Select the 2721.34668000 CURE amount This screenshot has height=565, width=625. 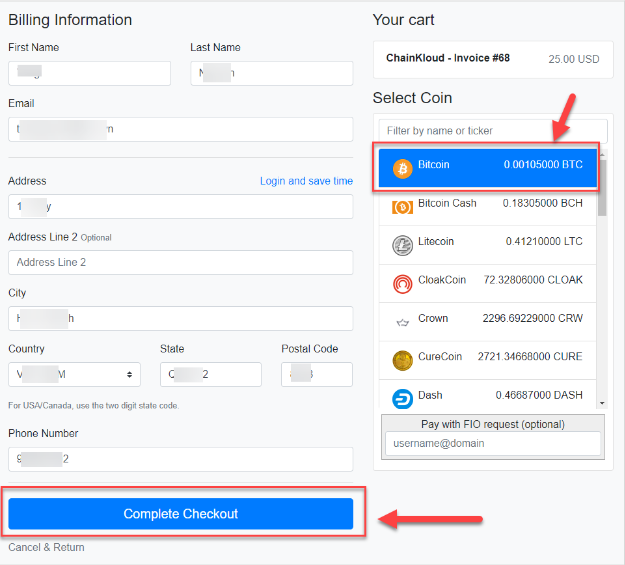[x=530, y=356]
